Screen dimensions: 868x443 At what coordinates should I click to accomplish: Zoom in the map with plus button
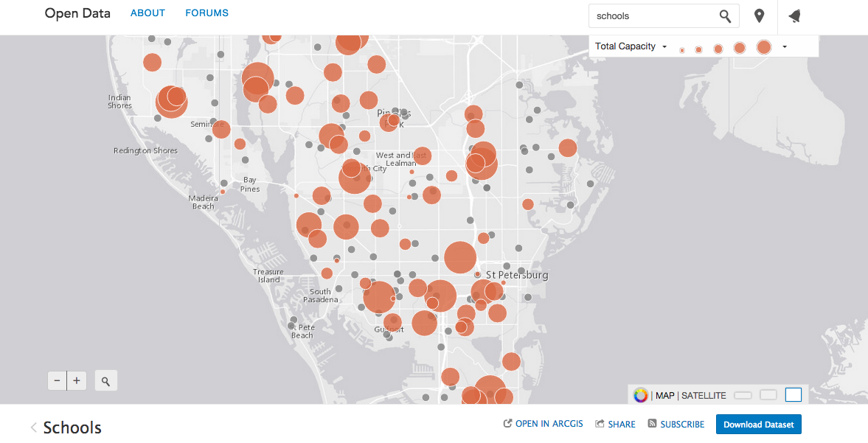point(77,380)
